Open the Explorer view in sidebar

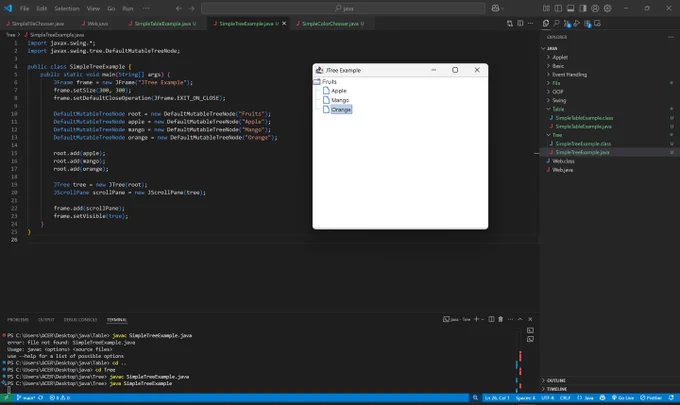[x=546, y=23]
